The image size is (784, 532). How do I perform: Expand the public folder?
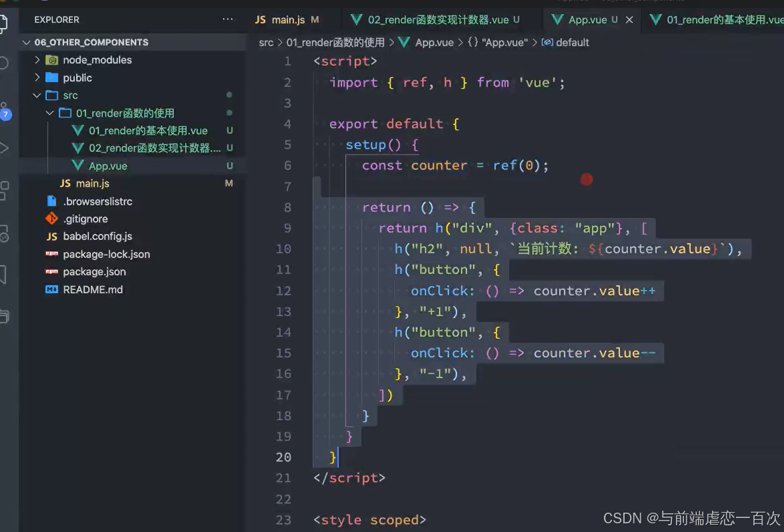[x=37, y=77]
